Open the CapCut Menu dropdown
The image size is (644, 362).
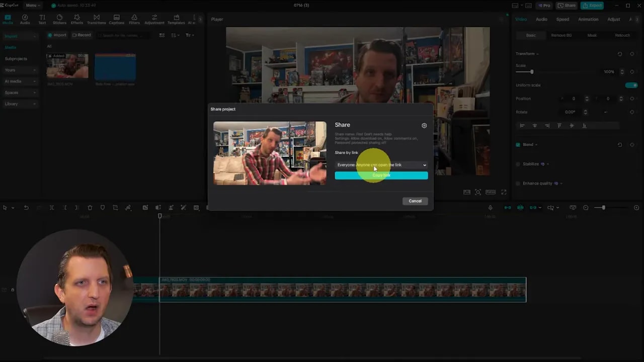point(32,5)
